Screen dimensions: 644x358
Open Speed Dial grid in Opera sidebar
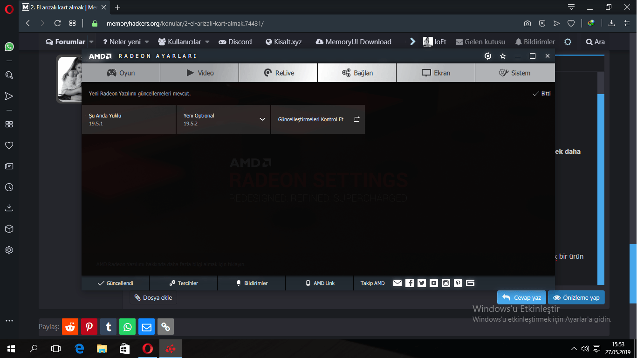pyautogui.click(x=9, y=124)
